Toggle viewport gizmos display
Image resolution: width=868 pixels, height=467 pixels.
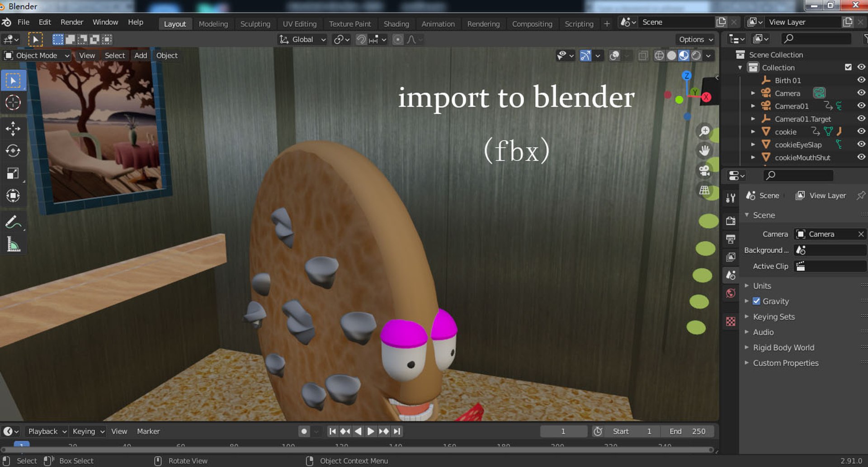tap(585, 56)
